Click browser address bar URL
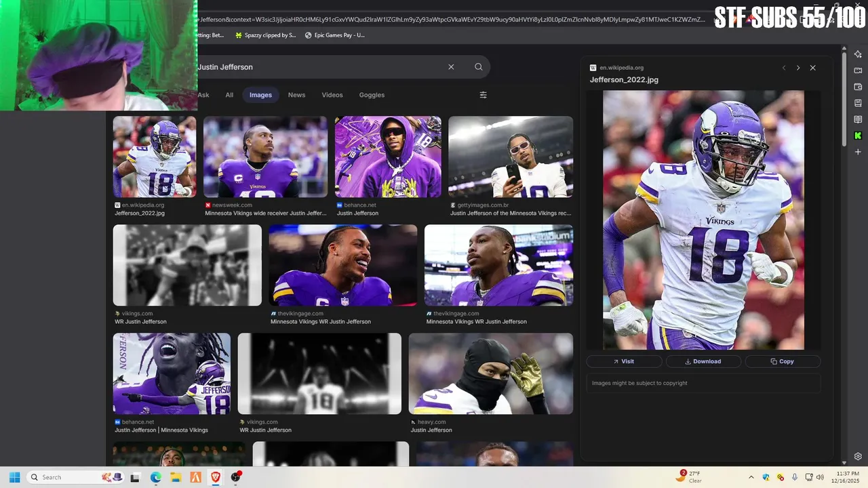Viewport: 868px width, 488px height. point(451,20)
